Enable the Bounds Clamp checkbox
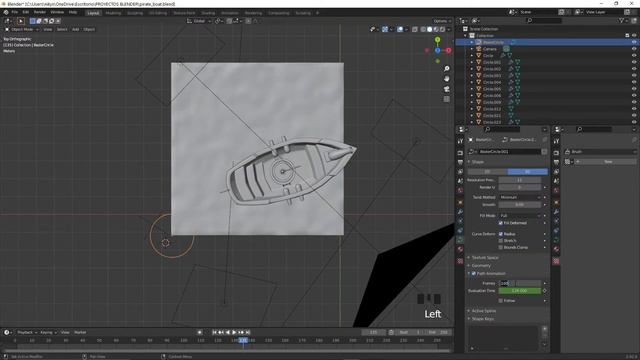This screenshot has height=360, width=640. point(501,247)
